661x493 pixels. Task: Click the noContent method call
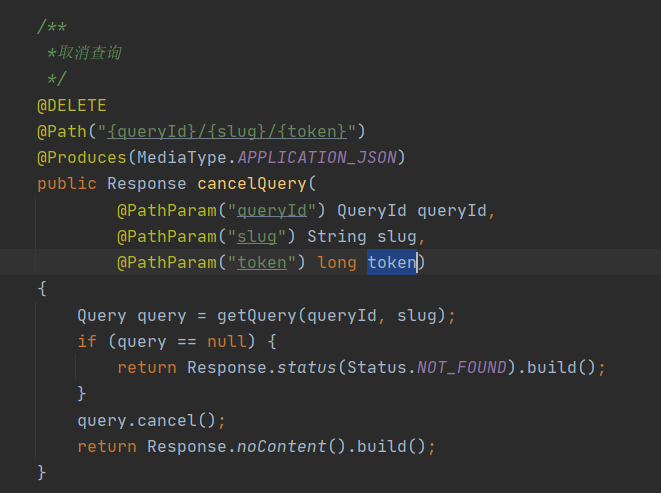point(282,447)
